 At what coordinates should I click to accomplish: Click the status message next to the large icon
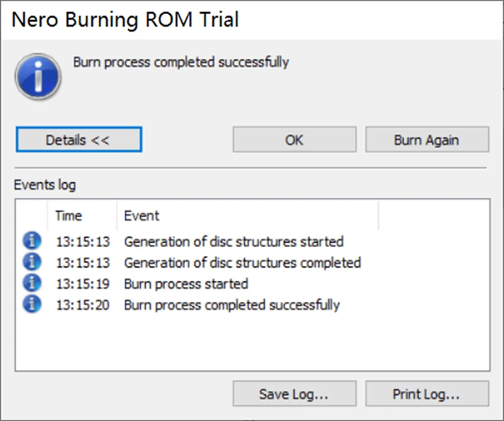pos(181,62)
